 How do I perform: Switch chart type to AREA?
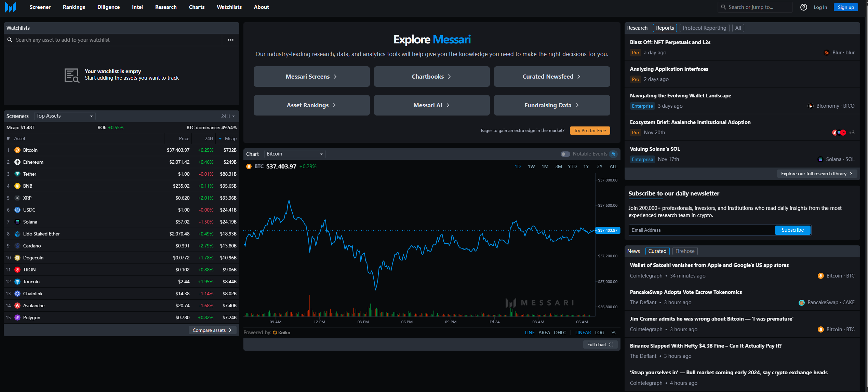tap(544, 333)
